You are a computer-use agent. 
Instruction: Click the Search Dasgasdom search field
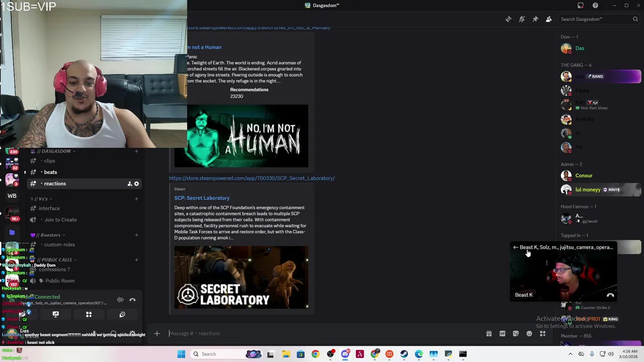pos(599,19)
